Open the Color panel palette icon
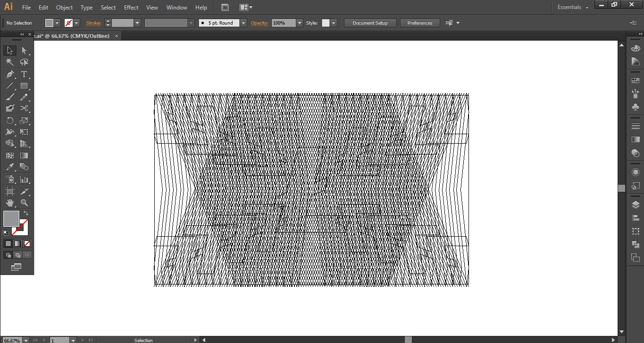The width and height of the screenshot is (644, 343). tap(636, 48)
